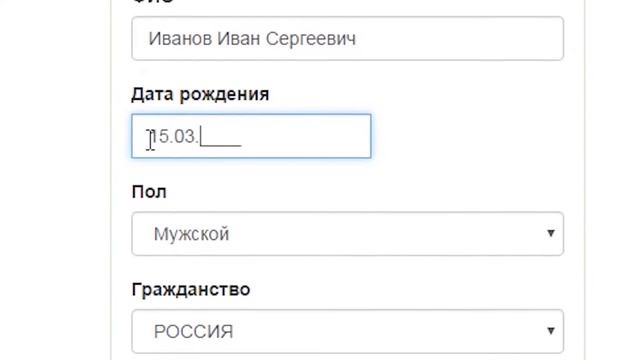The height and width of the screenshot is (360, 640).
Task: Click the surname Иванов in the ФИО field
Action: click(x=180, y=39)
